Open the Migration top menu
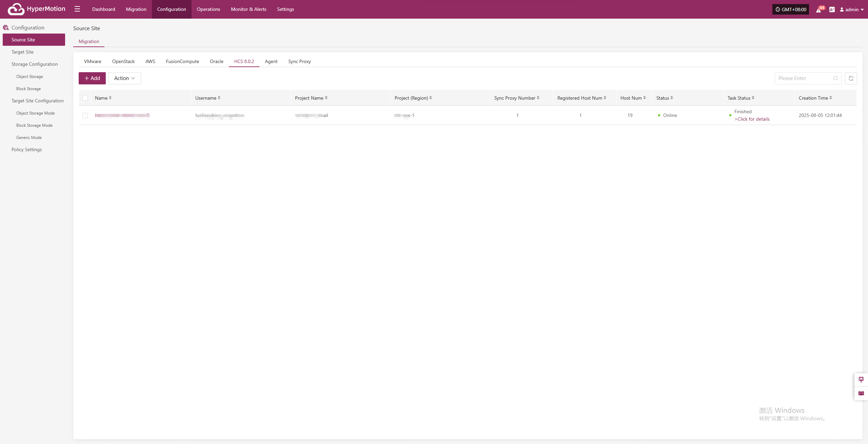868x444 pixels. [136, 9]
